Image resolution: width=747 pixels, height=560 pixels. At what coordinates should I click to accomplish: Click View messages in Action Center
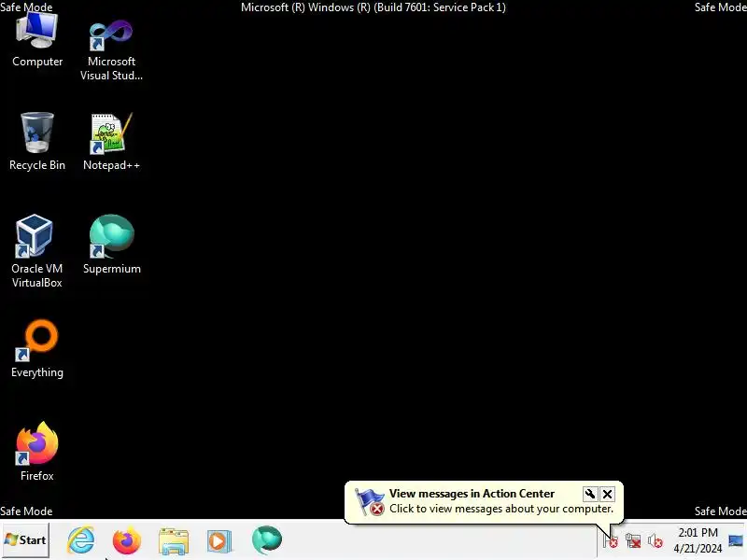pyautogui.click(x=472, y=494)
